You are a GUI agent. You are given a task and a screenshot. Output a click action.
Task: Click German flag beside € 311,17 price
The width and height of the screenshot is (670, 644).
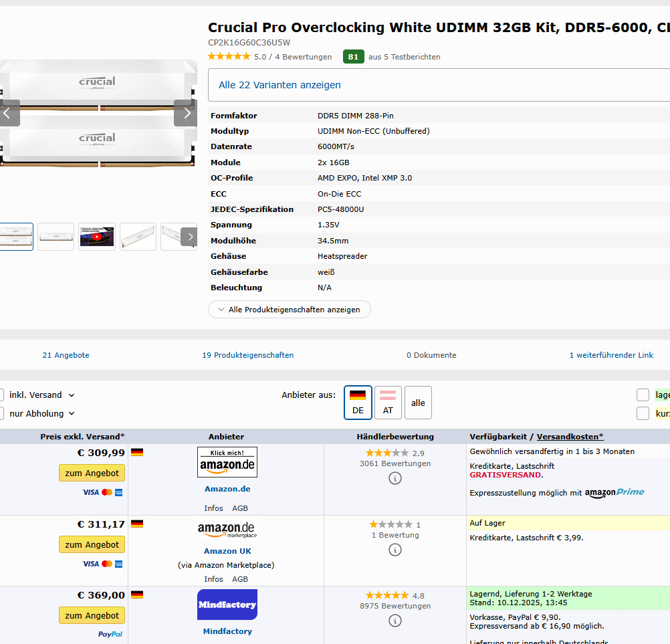click(x=136, y=524)
